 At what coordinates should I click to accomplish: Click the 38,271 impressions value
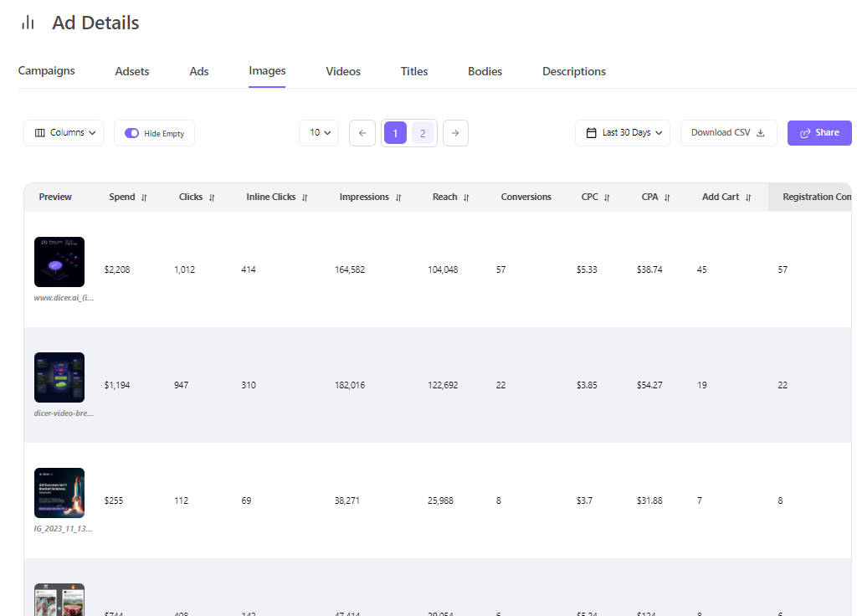tap(347, 501)
